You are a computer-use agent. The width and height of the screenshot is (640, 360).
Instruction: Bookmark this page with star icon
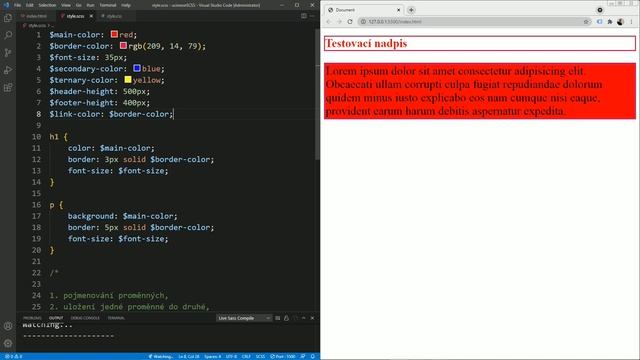click(586, 22)
